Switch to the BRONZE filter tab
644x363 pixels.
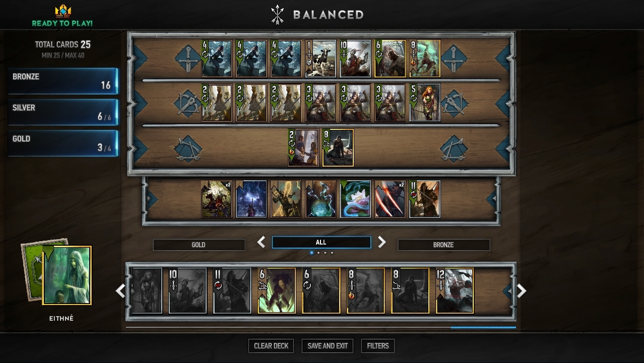coord(444,245)
